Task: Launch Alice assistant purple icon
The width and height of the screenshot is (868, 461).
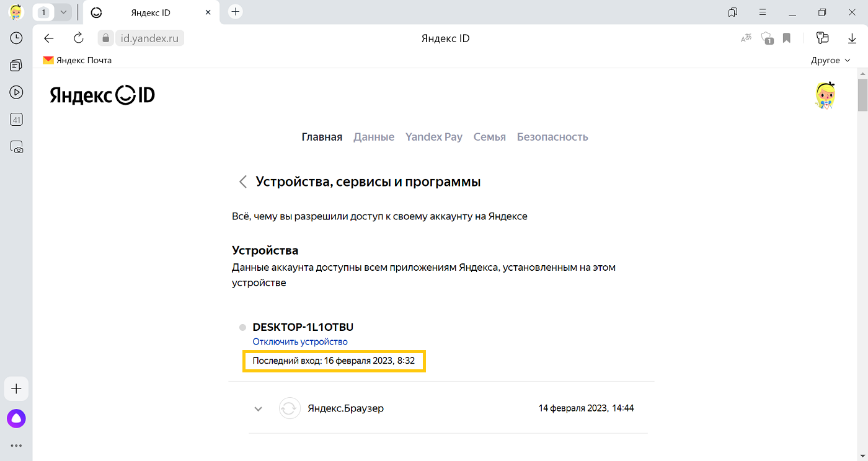Action: [x=16, y=419]
